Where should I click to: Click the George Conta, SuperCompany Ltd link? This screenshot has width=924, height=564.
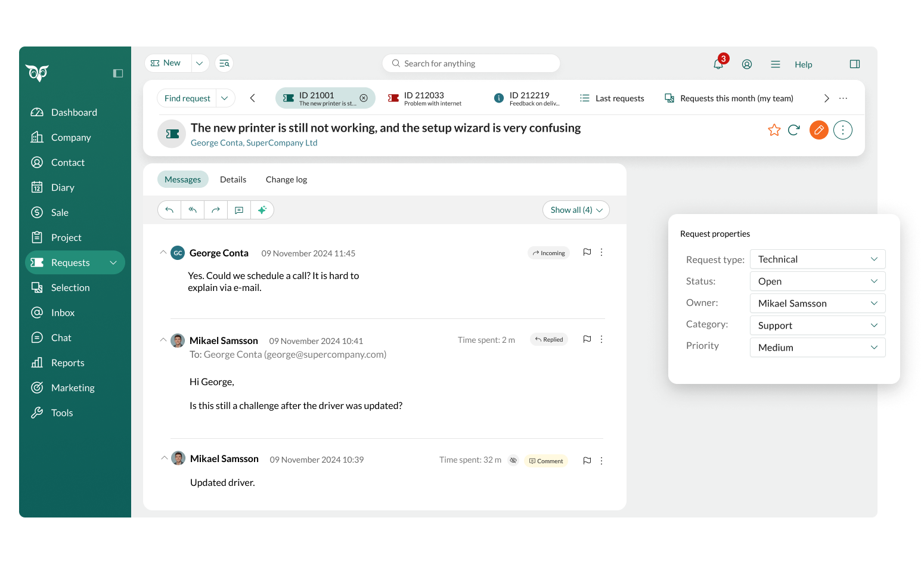(254, 143)
